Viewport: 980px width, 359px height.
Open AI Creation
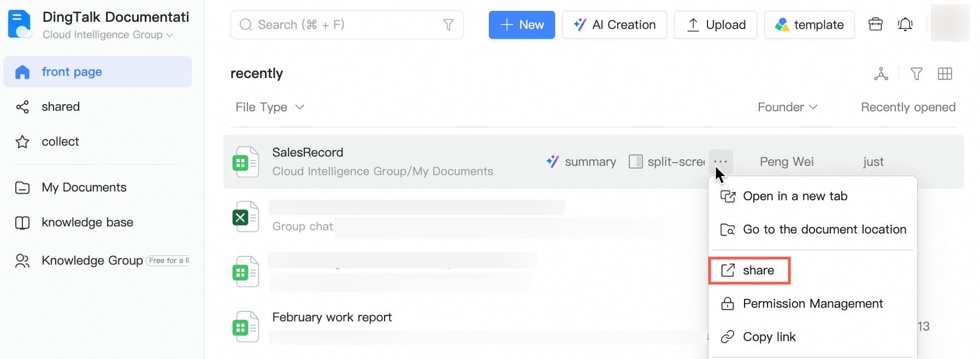pyautogui.click(x=614, y=25)
